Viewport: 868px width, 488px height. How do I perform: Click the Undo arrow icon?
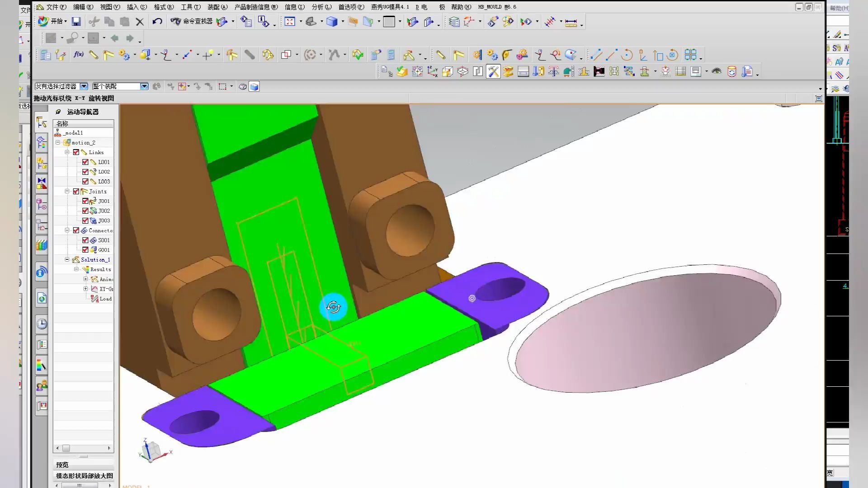coord(157,21)
